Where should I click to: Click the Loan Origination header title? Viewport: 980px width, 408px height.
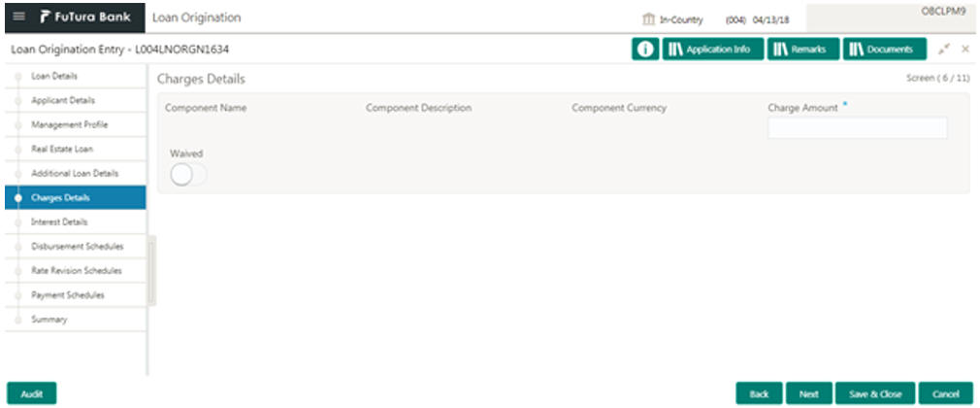[196, 17]
